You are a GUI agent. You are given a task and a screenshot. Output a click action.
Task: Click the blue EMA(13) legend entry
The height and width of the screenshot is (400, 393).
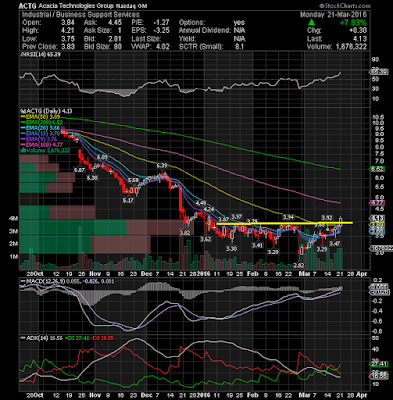click(x=40, y=133)
